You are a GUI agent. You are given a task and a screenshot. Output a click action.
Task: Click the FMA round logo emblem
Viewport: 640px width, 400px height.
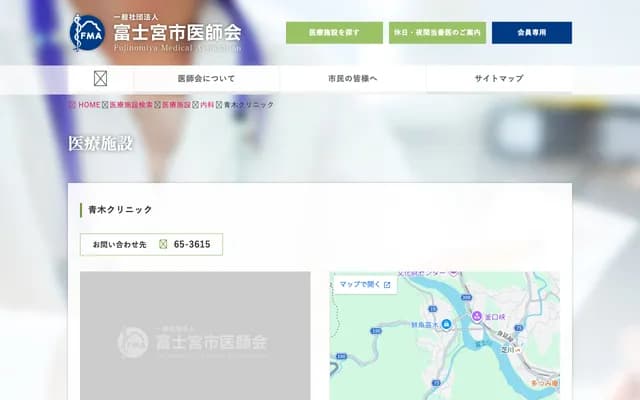(87, 33)
